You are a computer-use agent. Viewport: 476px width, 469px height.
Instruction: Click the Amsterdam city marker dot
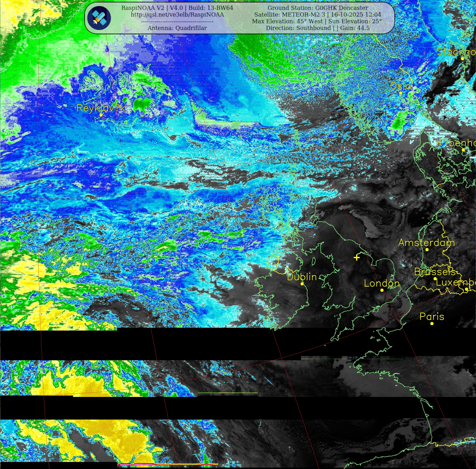point(427,250)
